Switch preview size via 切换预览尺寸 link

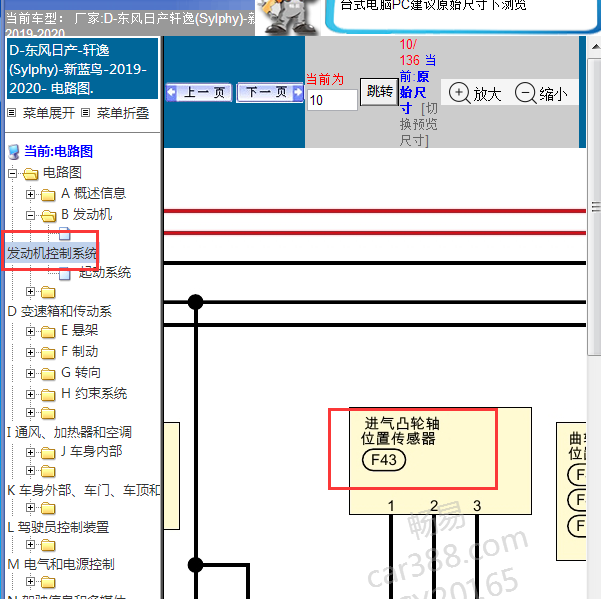pyautogui.click(x=419, y=125)
